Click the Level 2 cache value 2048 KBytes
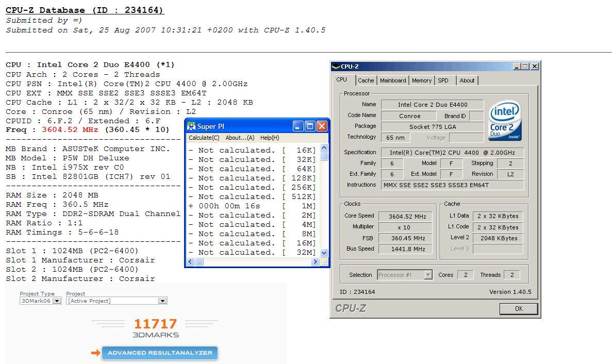The height and width of the screenshot is (364, 612). 498,238
